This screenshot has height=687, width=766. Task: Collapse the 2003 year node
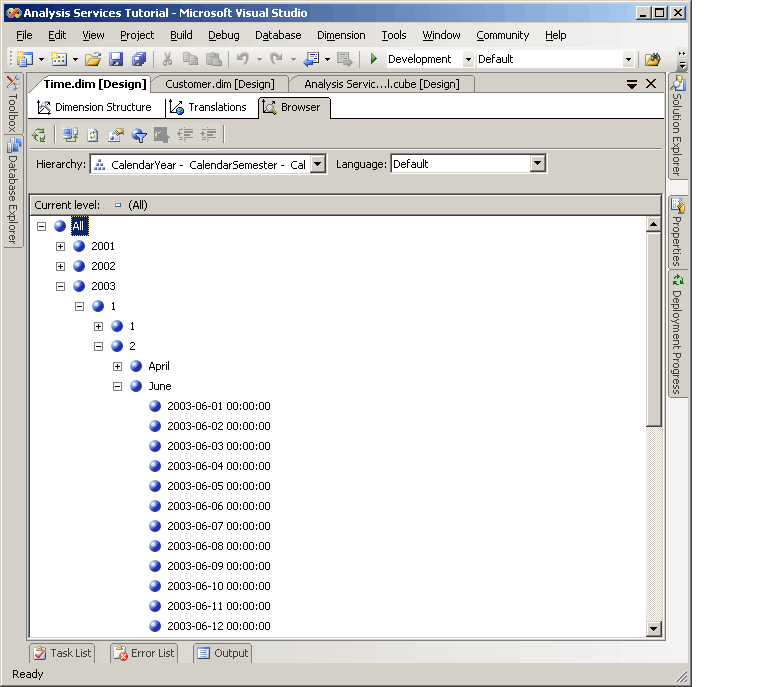[61, 286]
